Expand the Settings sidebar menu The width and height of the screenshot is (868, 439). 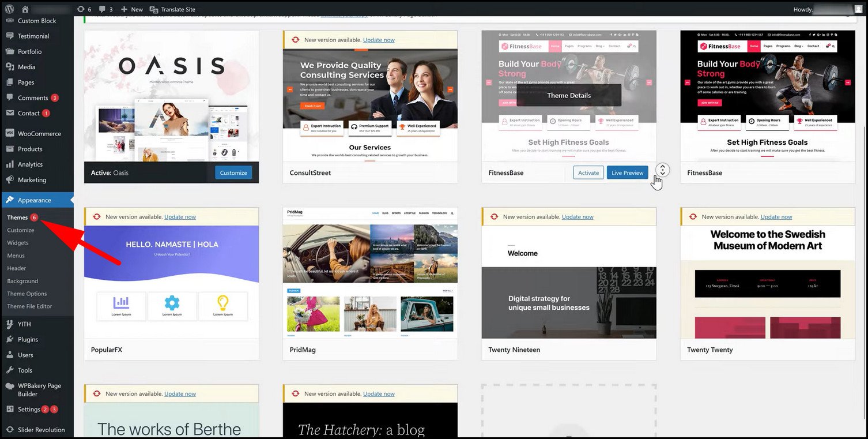click(x=29, y=410)
